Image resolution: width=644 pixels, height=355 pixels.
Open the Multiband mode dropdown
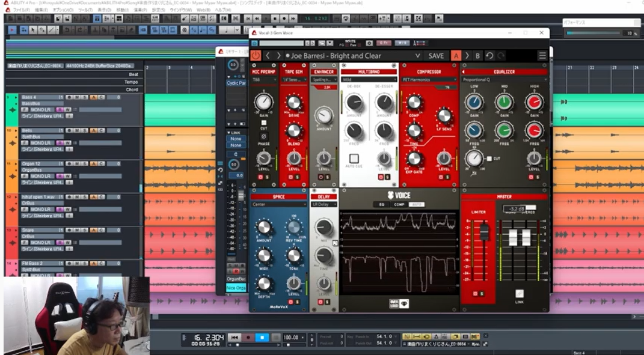point(369,80)
